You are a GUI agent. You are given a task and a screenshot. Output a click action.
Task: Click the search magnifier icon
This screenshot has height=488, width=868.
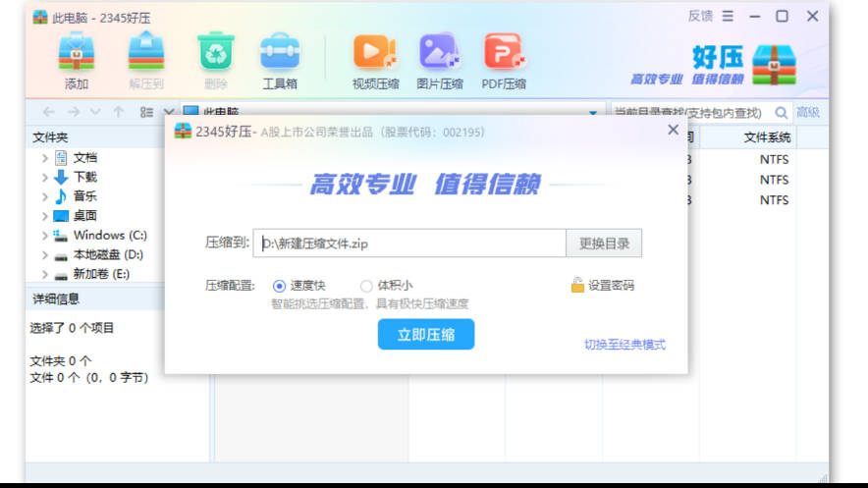(781, 113)
